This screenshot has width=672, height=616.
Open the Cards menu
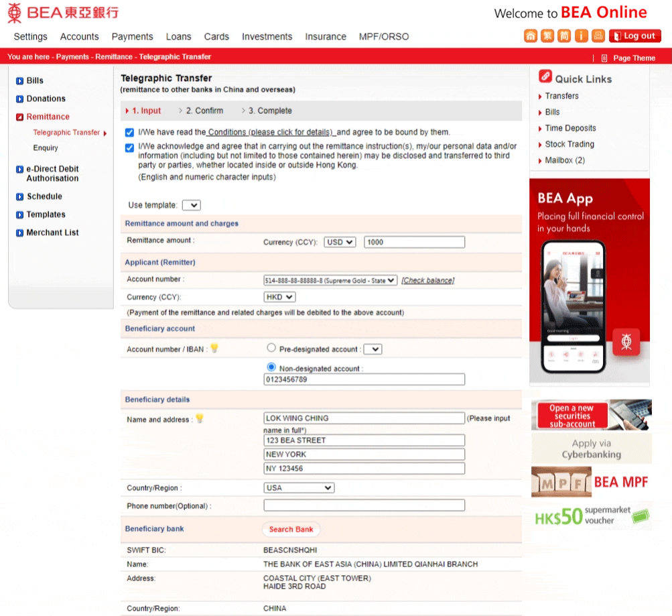click(216, 37)
